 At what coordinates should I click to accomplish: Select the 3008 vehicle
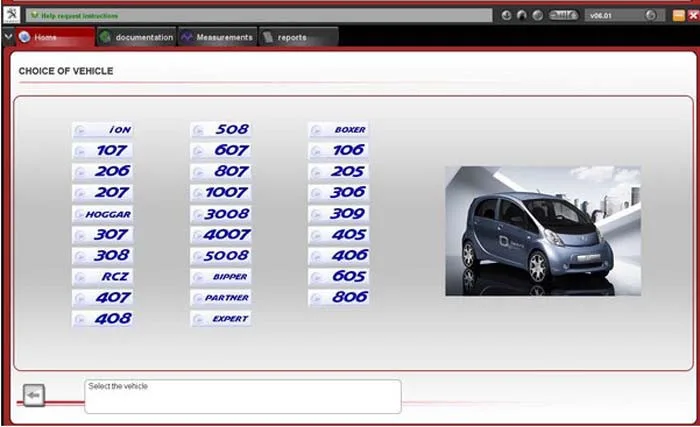tap(221, 214)
